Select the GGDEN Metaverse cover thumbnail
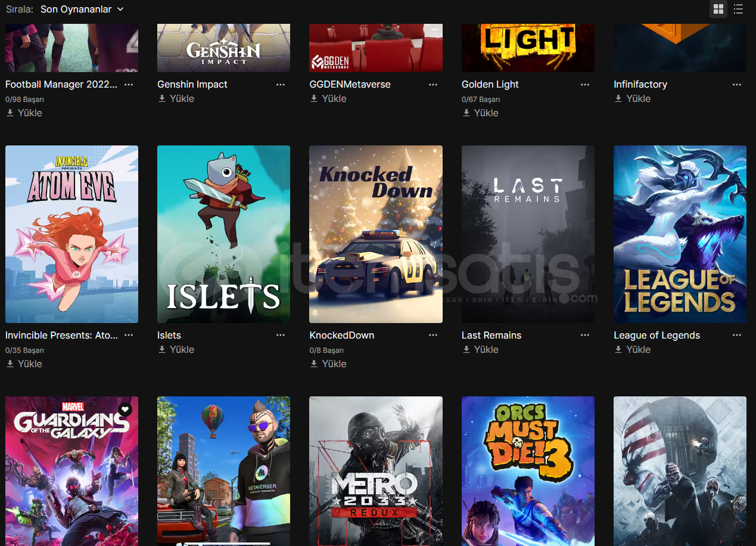The width and height of the screenshot is (756, 546). click(376, 48)
